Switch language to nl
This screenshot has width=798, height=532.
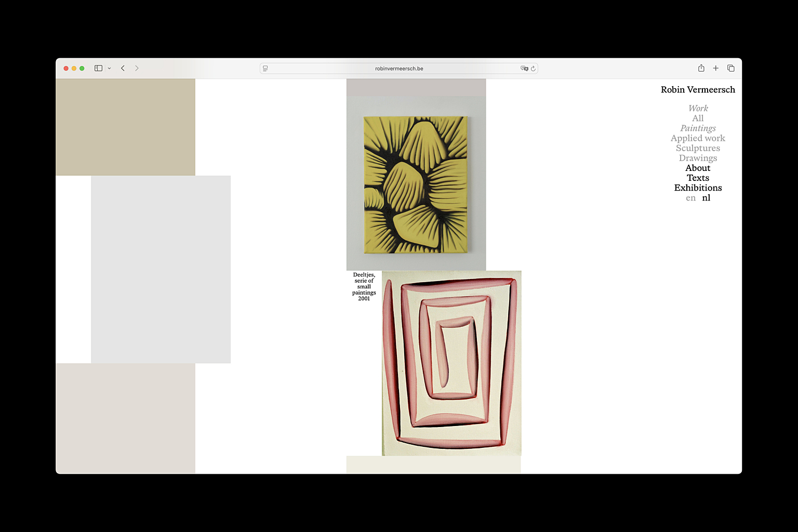(x=706, y=198)
